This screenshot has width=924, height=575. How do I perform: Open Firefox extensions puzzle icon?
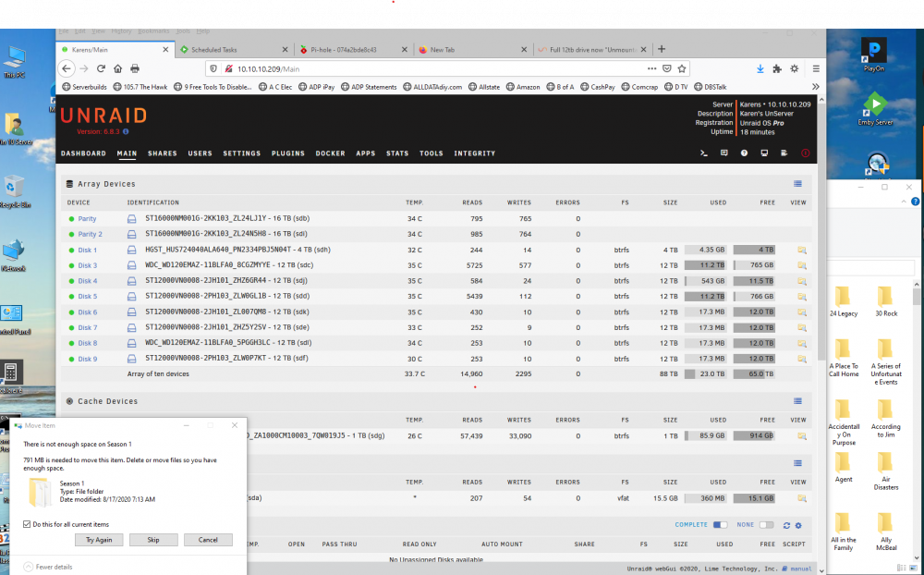tap(777, 69)
